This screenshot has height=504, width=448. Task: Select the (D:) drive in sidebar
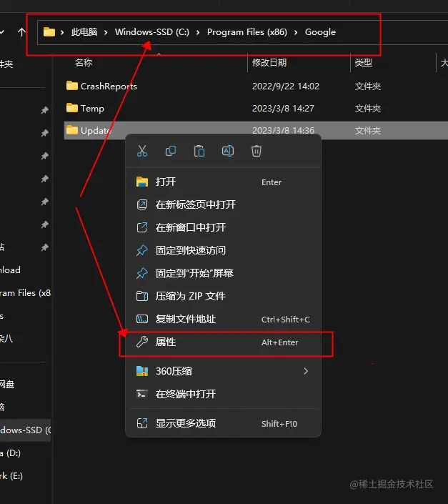pos(10,453)
